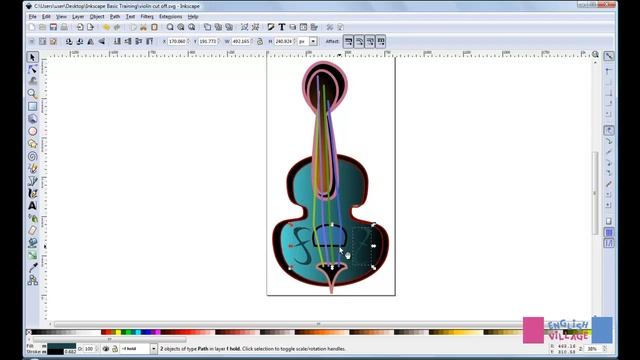Select the Spiral tool
This screenshot has height=360, width=640.
(x=33, y=156)
